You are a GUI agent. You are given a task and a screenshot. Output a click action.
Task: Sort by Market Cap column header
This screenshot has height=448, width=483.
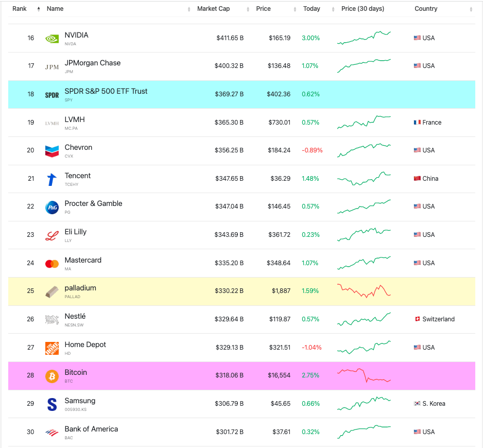tap(213, 9)
